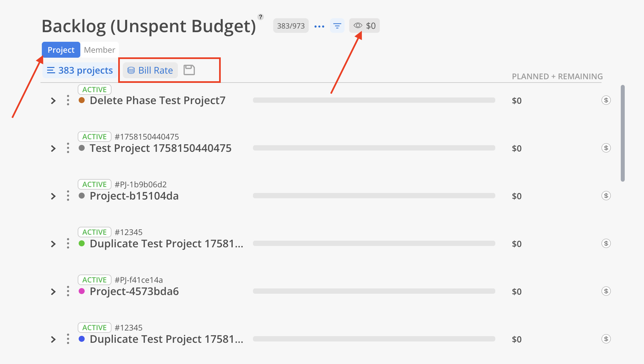
Task: Click the help question mark icon
Action: (261, 17)
